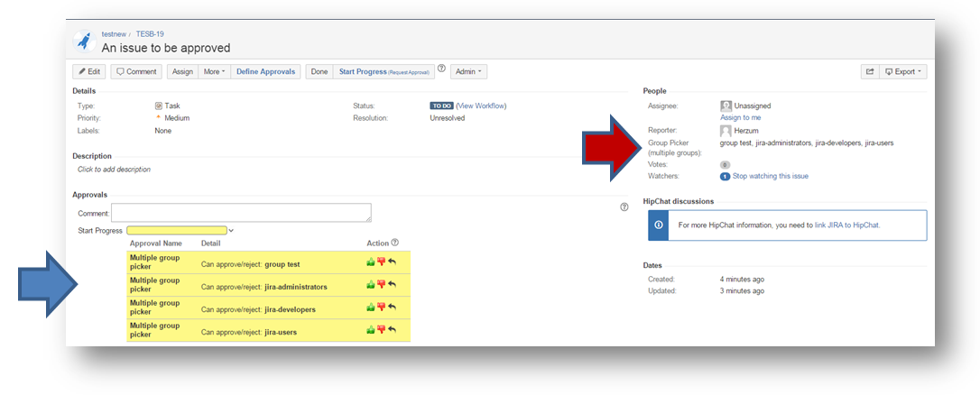
Task: Open the Export dropdown
Action: [903, 71]
